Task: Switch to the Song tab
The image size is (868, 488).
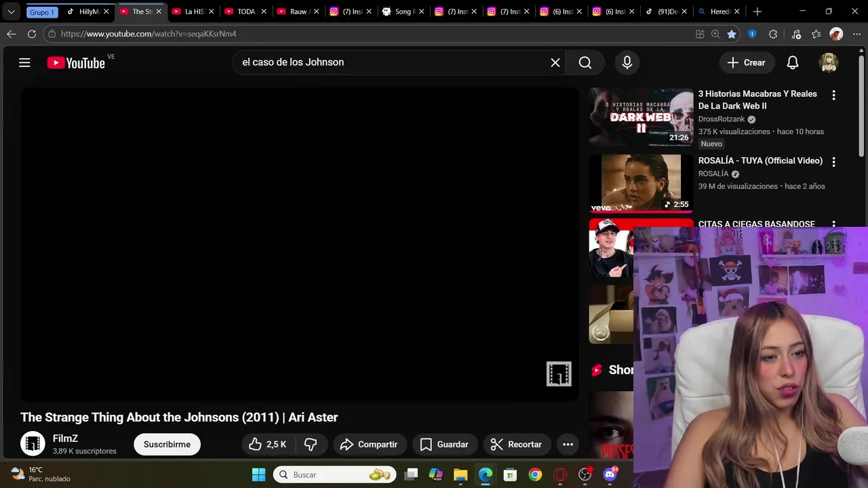Action: click(x=404, y=12)
